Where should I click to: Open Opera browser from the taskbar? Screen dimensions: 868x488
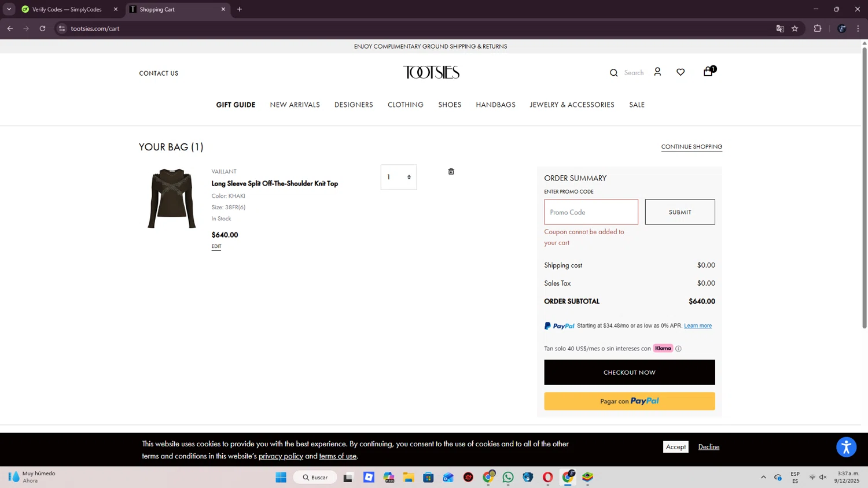547,477
